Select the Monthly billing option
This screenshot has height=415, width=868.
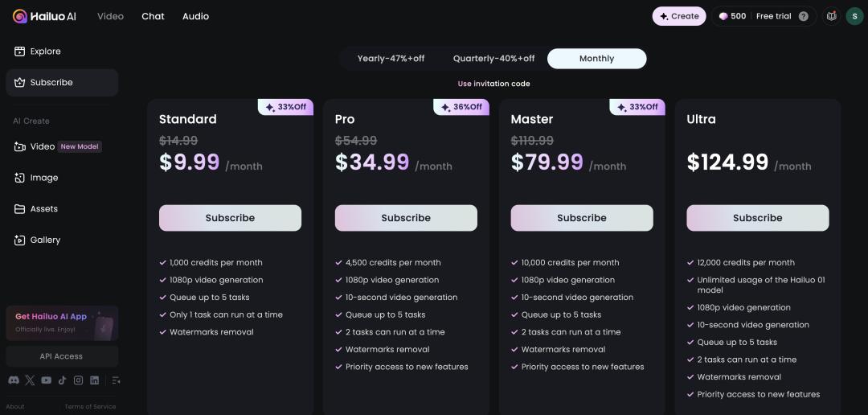click(x=596, y=59)
